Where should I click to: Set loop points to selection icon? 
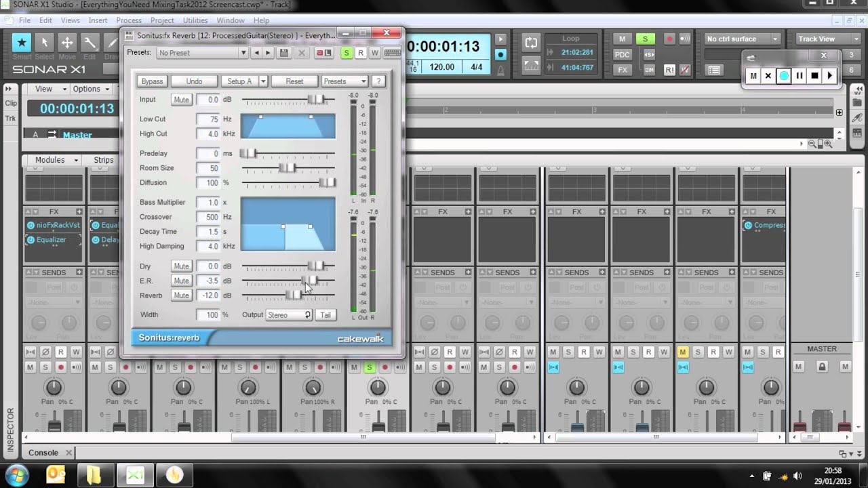[x=531, y=64]
